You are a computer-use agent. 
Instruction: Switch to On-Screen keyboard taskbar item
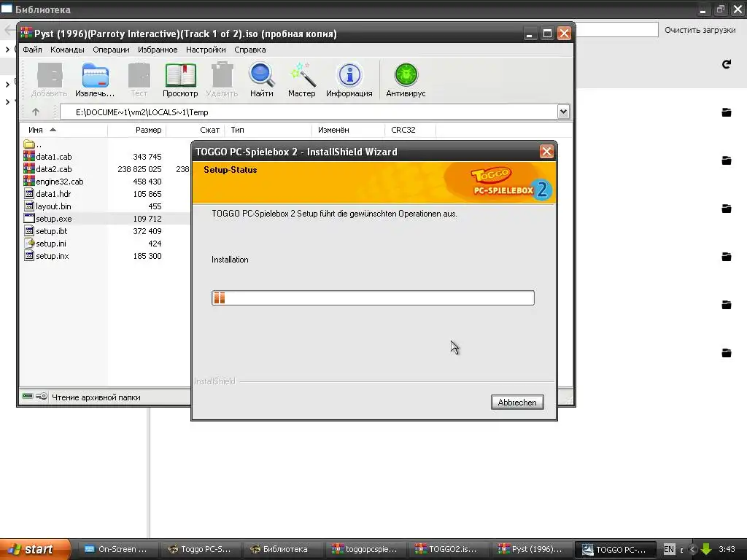coord(116,549)
